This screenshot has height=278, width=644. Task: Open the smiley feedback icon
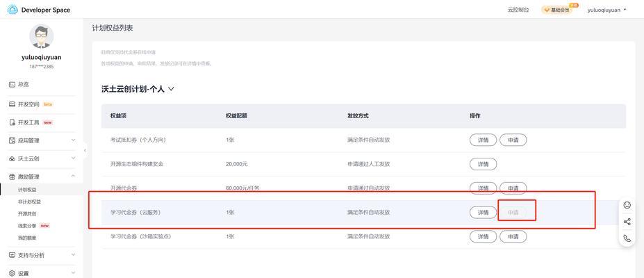click(x=627, y=205)
